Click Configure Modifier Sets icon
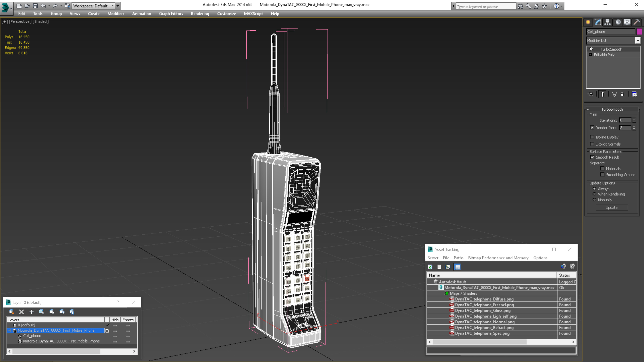 coord(634,94)
